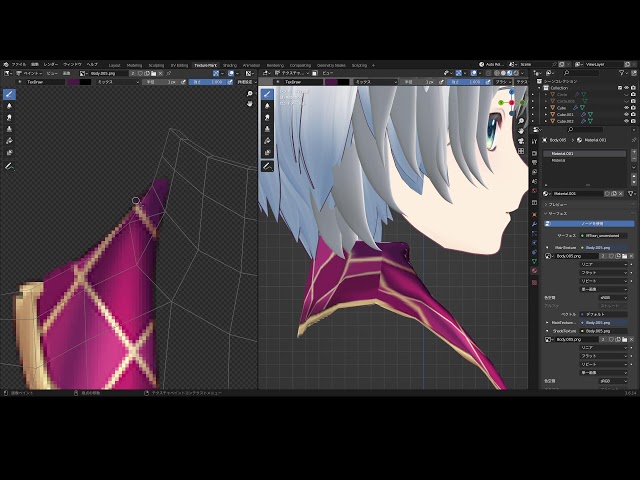Image resolution: width=640 pixels, height=480 pixels.
Task: Switch to the Shading workspace tab
Action: [x=230, y=65]
